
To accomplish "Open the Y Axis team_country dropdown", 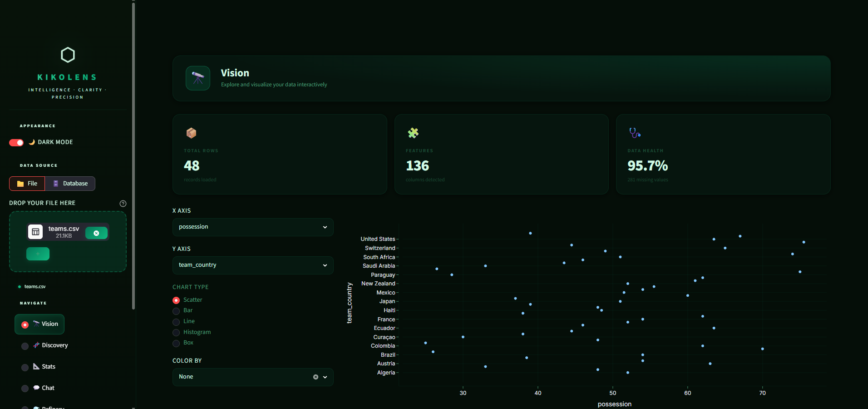I will tap(253, 265).
